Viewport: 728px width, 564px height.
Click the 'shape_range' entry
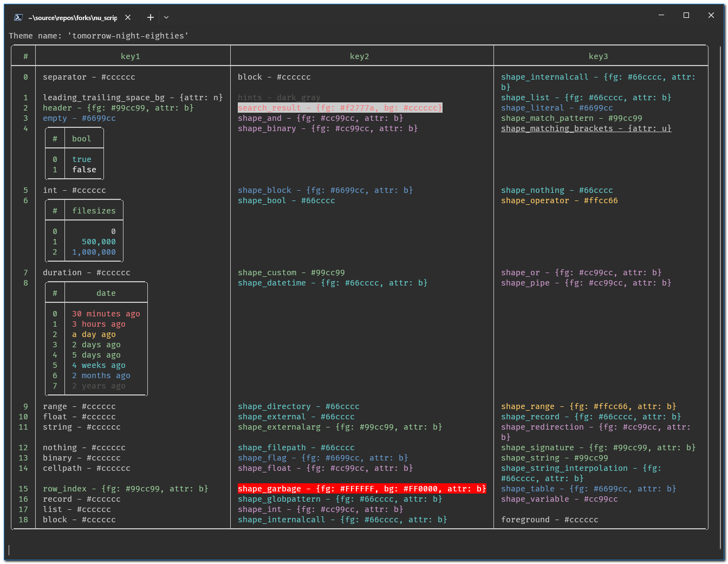pyautogui.click(x=589, y=406)
